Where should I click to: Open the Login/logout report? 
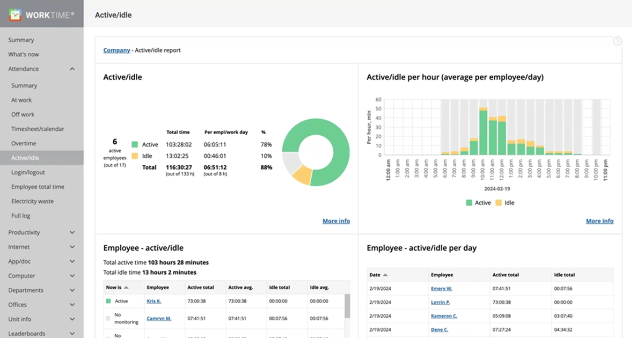click(x=28, y=172)
